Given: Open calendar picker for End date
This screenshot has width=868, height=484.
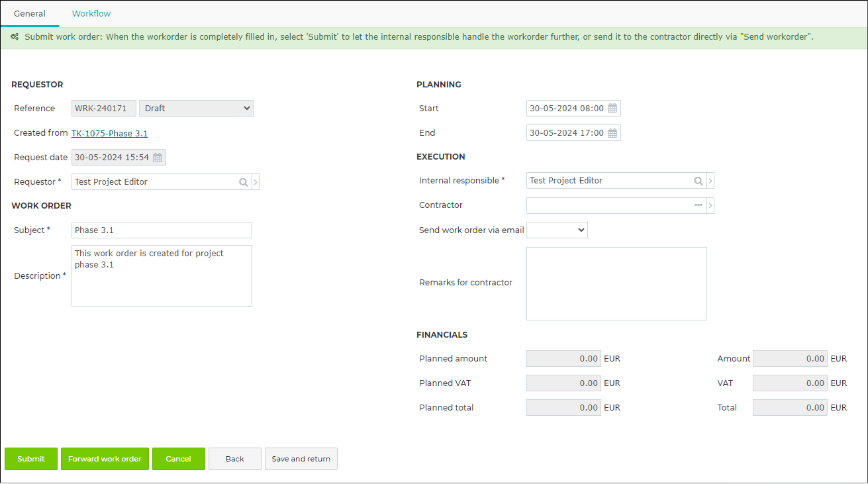Looking at the screenshot, I should [612, 133].
